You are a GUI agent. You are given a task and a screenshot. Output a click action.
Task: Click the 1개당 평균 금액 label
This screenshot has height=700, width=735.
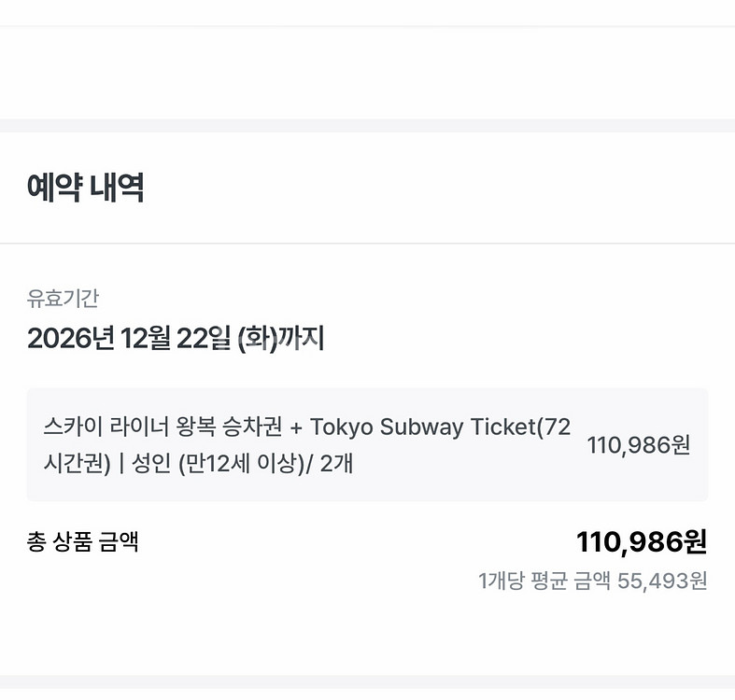[544, 581]
